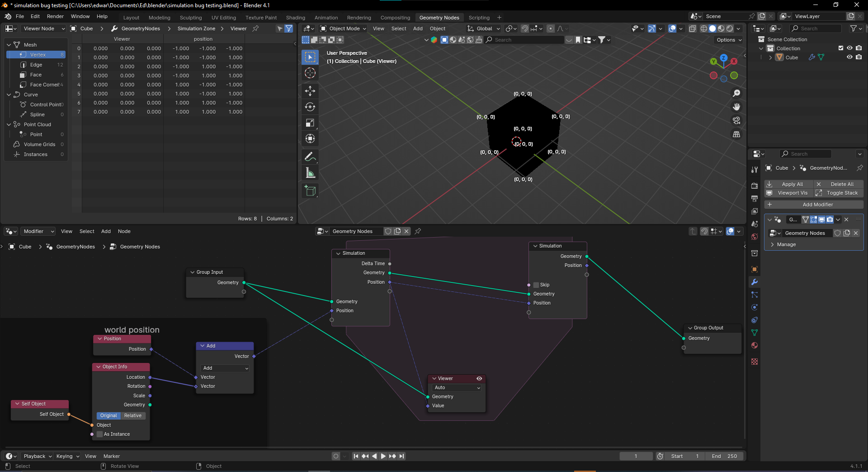Toggle the Skip checkbox in Simulation node
The image size is (868, 472).
coord(536,285)
